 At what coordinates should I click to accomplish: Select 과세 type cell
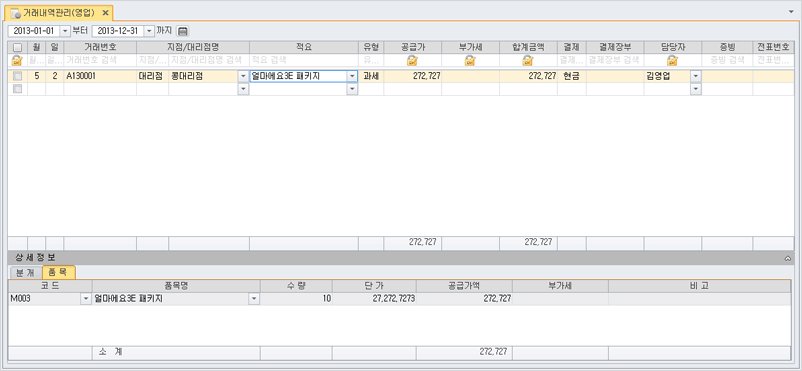[371, 76]
